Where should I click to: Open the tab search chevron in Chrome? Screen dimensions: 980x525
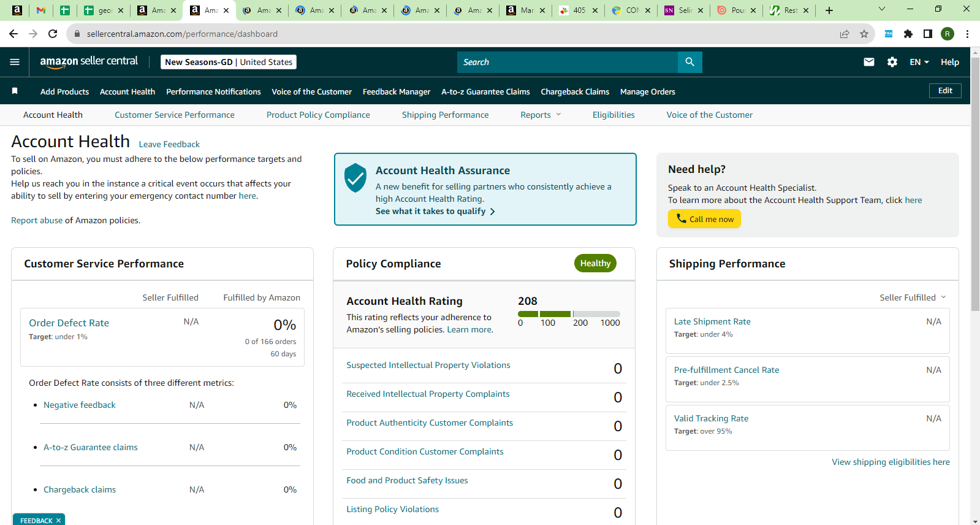click(882, 9)
